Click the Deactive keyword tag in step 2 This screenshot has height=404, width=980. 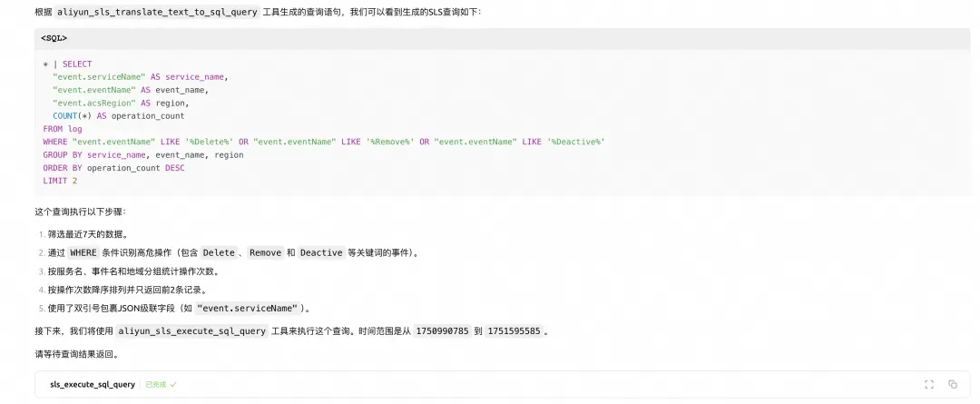pos(321,253)
